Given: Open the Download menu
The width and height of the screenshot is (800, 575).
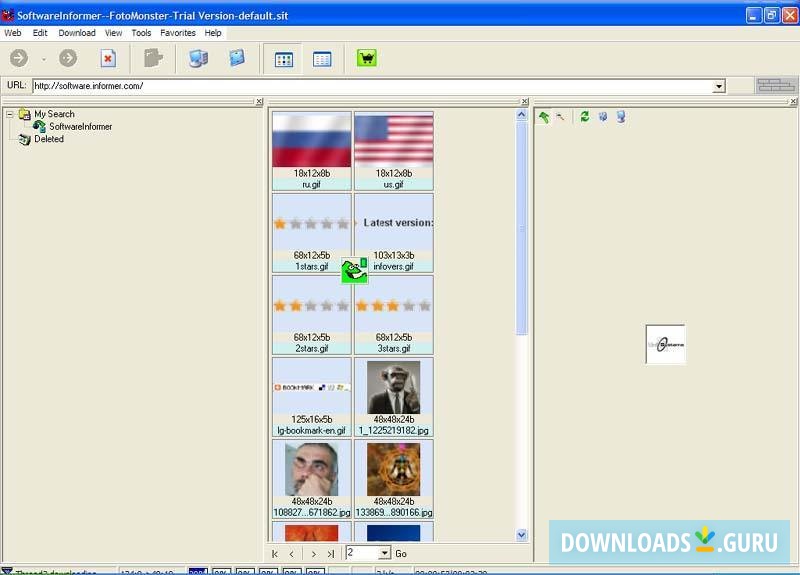Looking at the screenshot, I should point(77,33).
